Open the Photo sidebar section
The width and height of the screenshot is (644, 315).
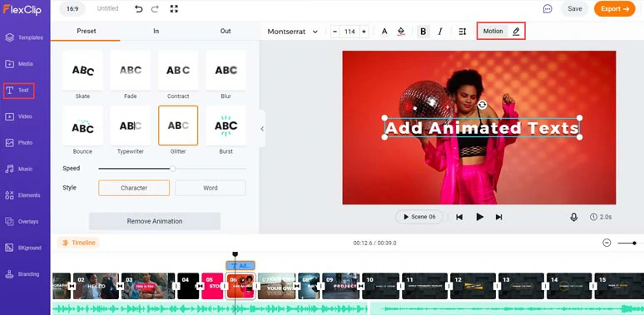[x=19, y=143]
